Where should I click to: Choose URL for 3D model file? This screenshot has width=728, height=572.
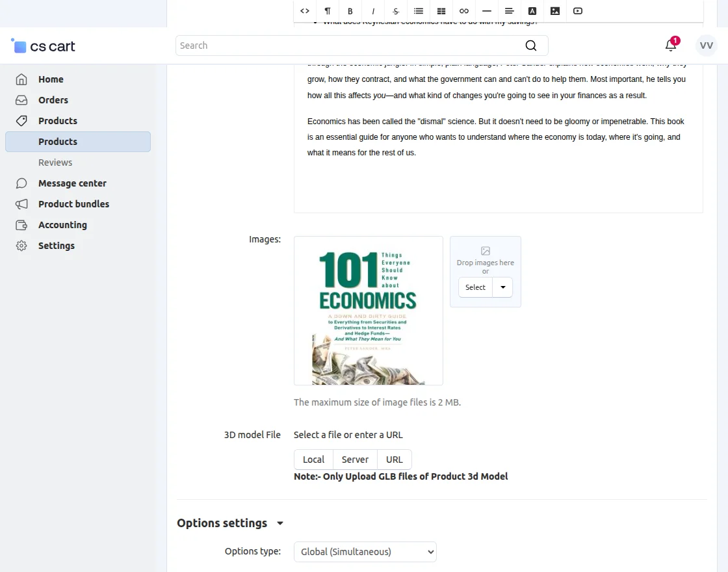pos(394,460)
